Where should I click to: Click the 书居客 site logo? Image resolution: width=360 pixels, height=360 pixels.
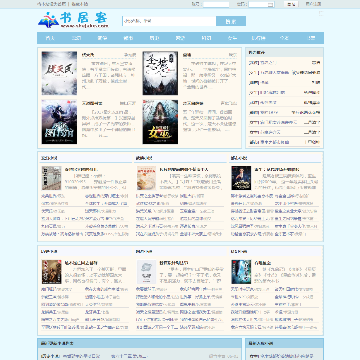pyautogui.click(x=74, y=20)
